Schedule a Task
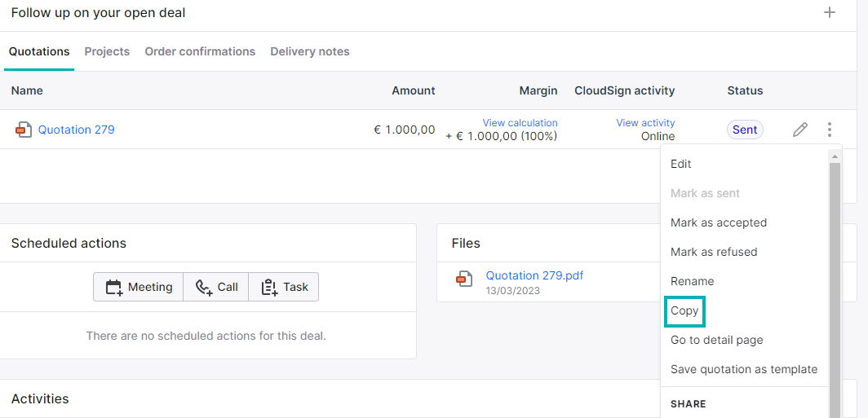868x418 pixels. (283, 287)
